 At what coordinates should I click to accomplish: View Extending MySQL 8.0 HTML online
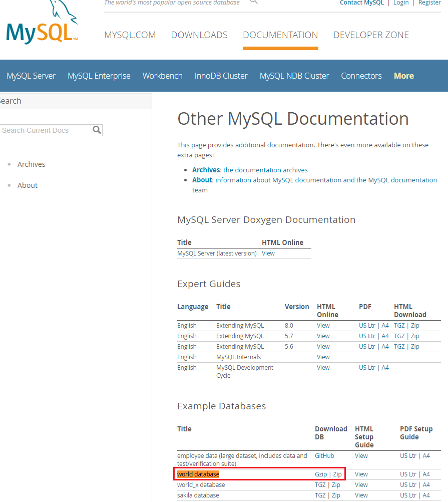click(323, 325)
